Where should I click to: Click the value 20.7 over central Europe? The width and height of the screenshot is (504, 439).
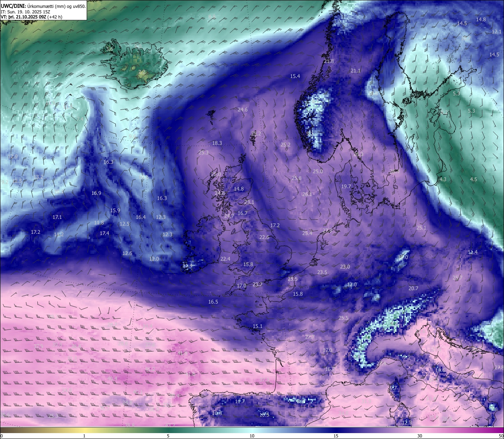(413, 288)
